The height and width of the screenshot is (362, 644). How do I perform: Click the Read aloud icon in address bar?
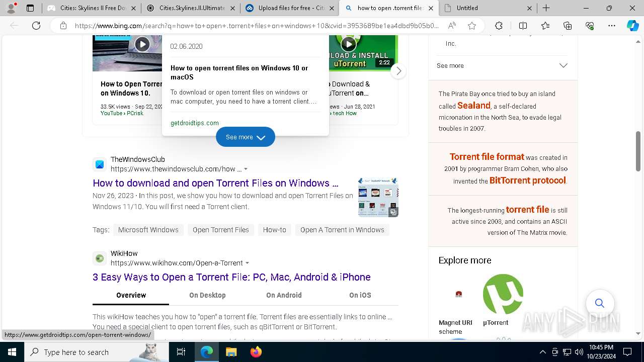[x=452, y=26]
